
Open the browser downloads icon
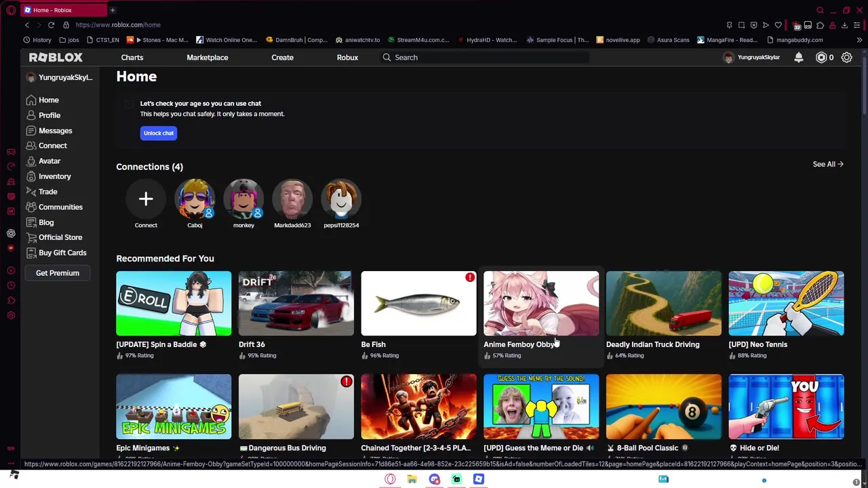[x=844, y=25]
